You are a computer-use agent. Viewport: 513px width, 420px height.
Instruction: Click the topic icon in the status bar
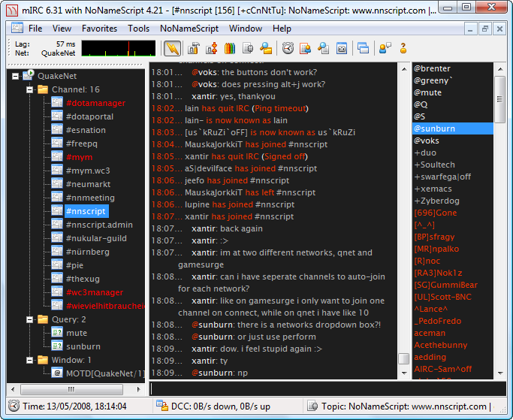312,406
